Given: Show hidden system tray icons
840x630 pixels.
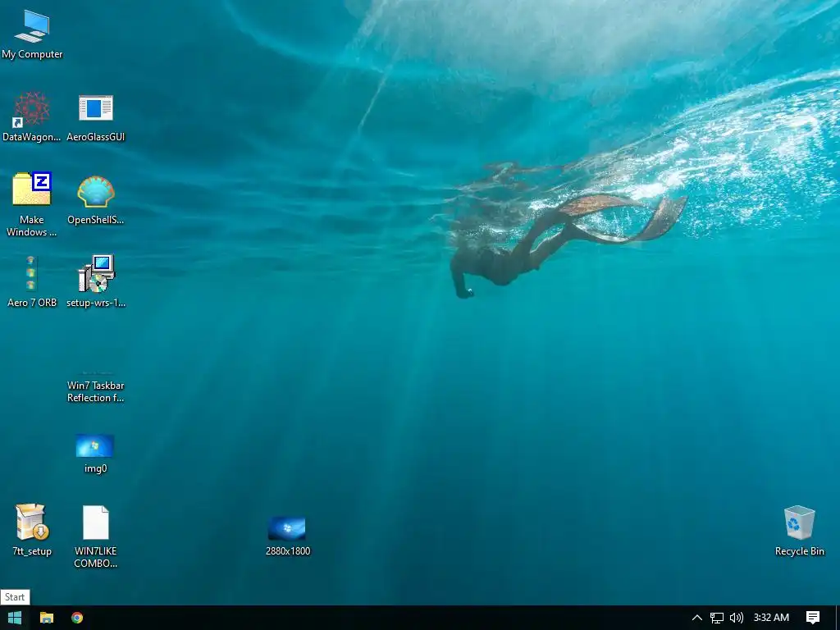Looking at the screenshot, I should [x=697, y=618].
